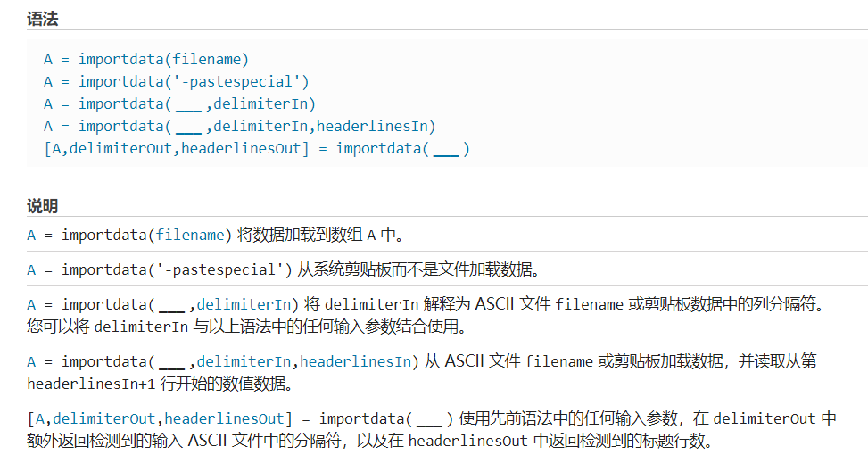Screen dimensions: 868x463
Task: Click the blue A link before importdata(filename) description
Action: (31, 236)
